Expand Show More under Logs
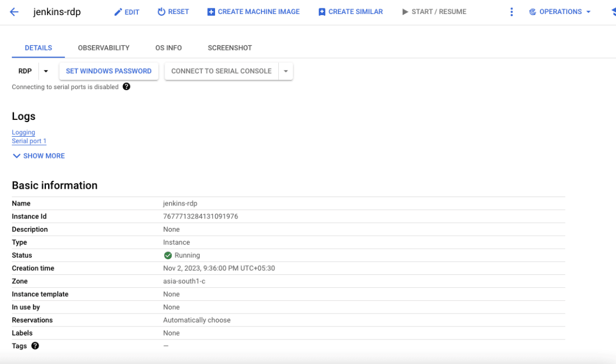 pos(39,156)
